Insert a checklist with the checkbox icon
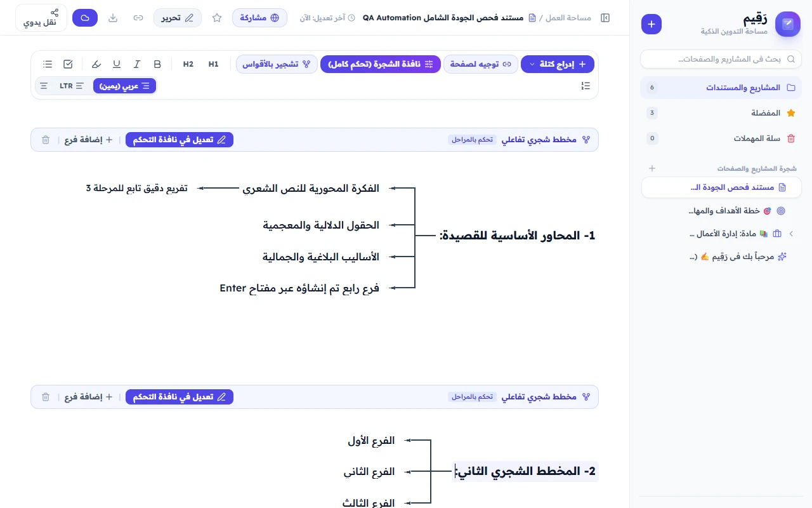The height and width of the screenshot is (508, 812). point(68,64)
